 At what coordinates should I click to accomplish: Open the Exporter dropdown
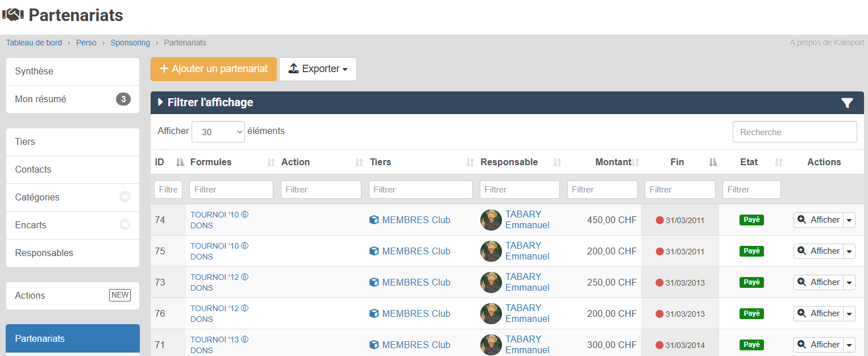click(x=318, y=69)
